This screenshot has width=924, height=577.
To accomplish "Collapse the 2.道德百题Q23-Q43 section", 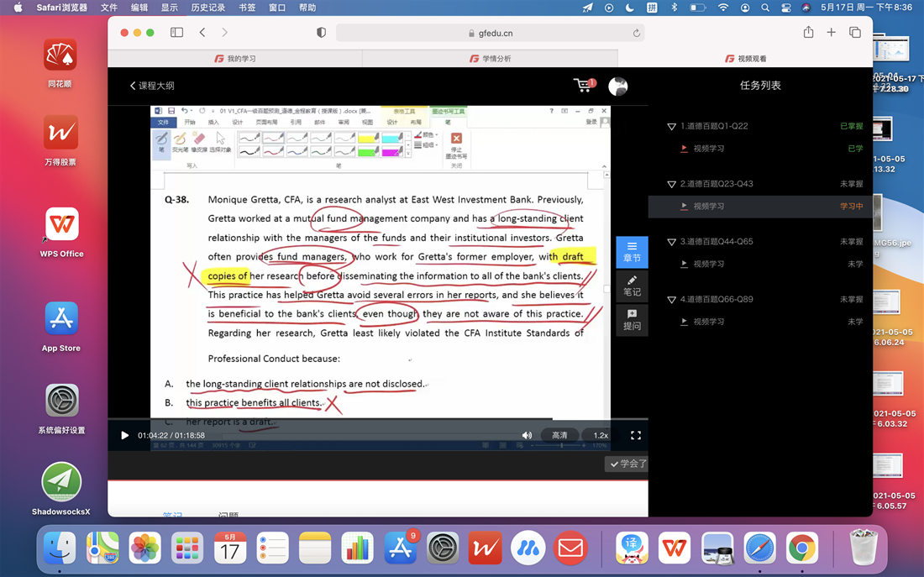I will click(671, 184).
